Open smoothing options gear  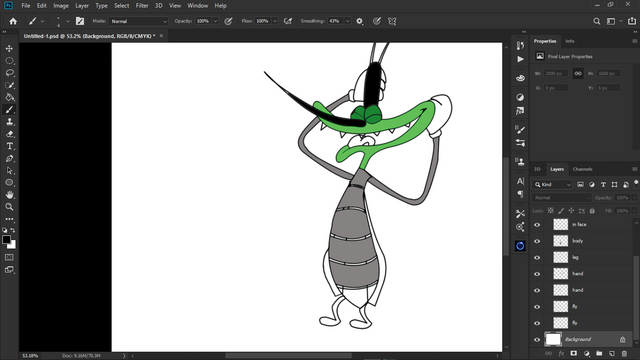(360, 21)
